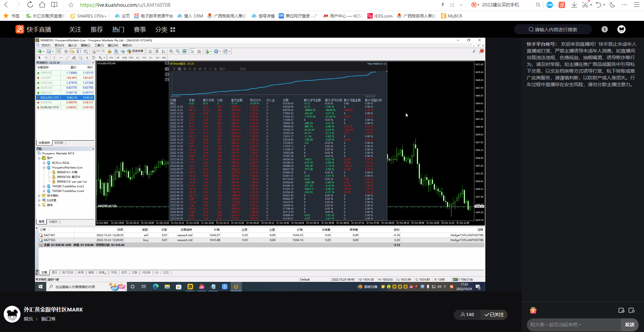Open the 脱口秀 category link

(x=48, y=319)
